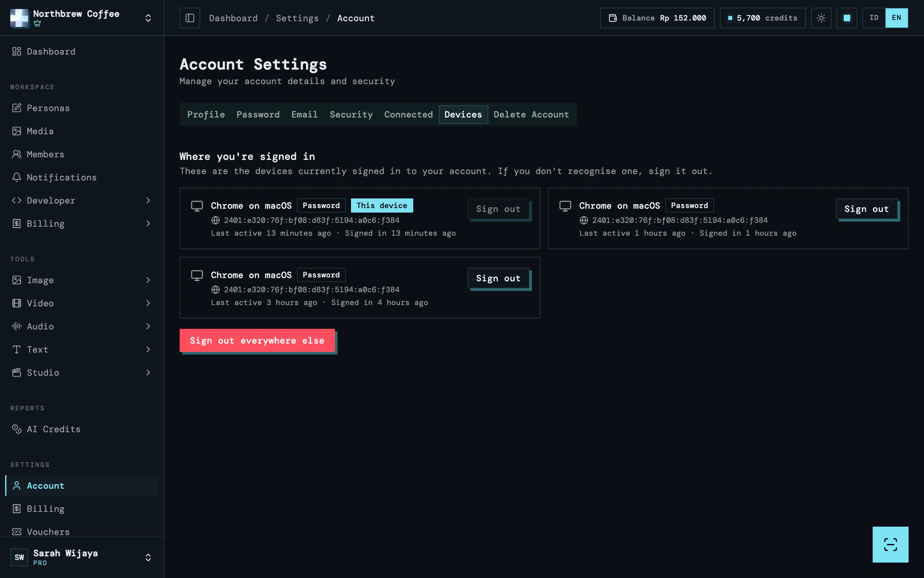Select the square theme toggle

[x=846, y=18]
